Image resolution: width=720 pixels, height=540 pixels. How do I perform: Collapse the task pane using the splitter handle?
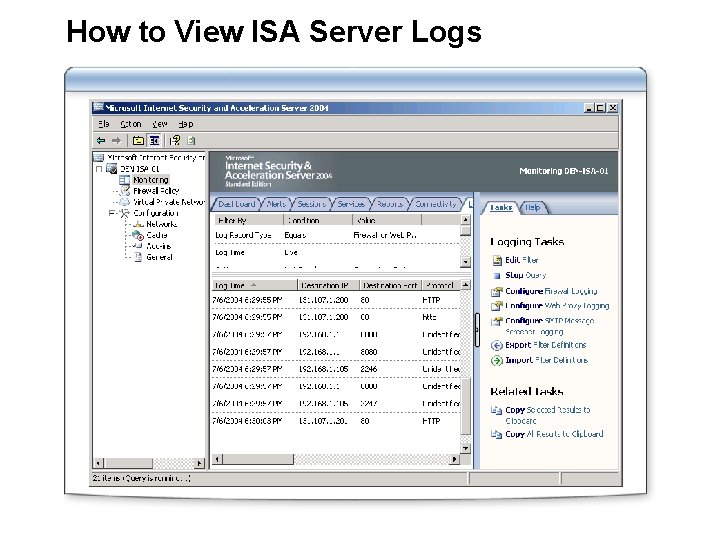[477, 331]
